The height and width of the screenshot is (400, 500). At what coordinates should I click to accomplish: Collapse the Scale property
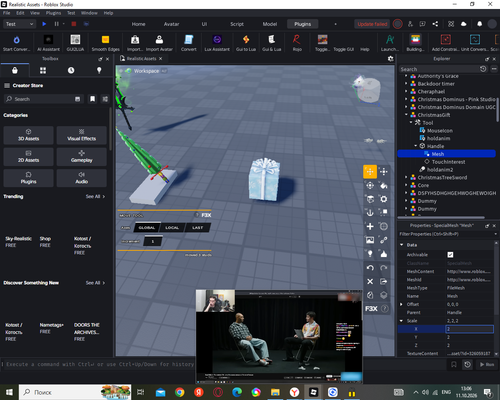click(401, 321)
